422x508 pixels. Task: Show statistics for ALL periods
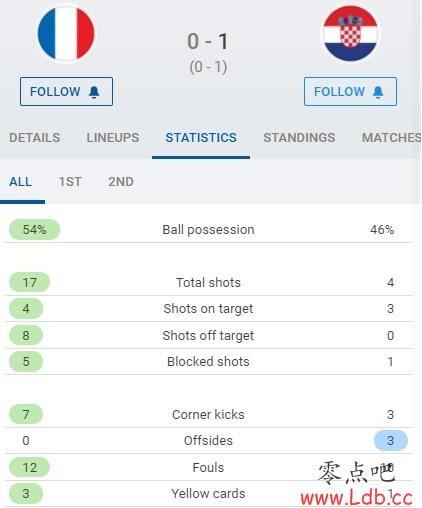pyautogui.click(x=21, y=182)
